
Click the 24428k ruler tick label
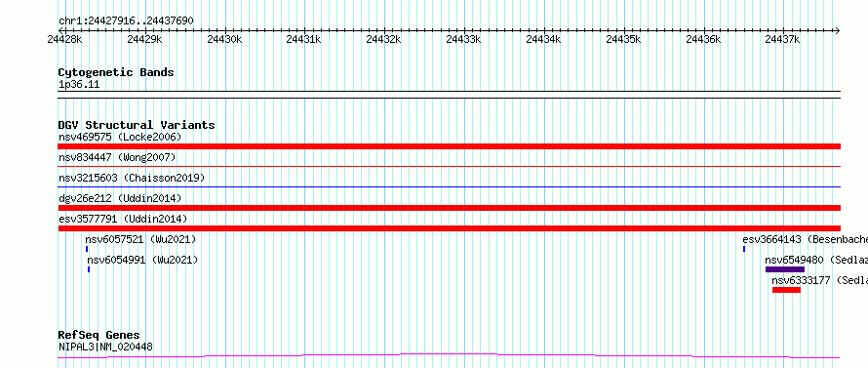64,39
